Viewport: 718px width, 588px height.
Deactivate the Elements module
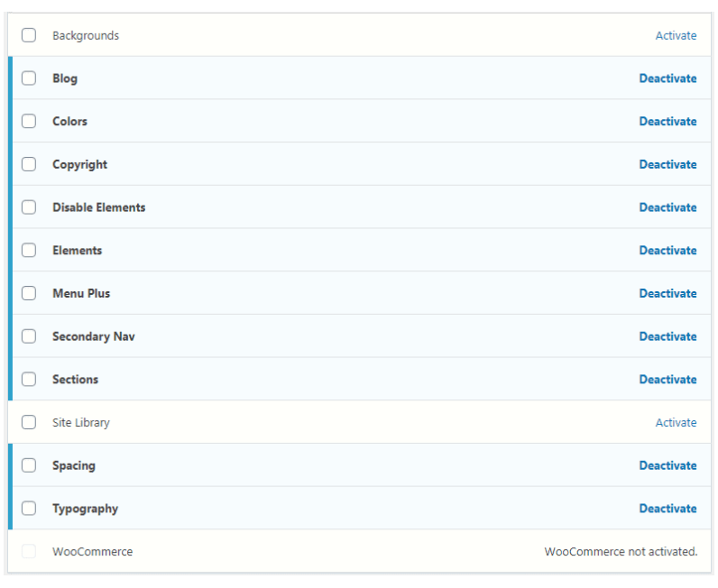[x=668, y=251]
